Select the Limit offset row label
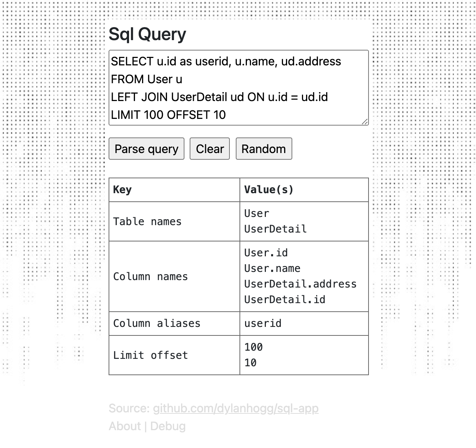The width and height of the screenshot is (476, 448). coord(151,355)
